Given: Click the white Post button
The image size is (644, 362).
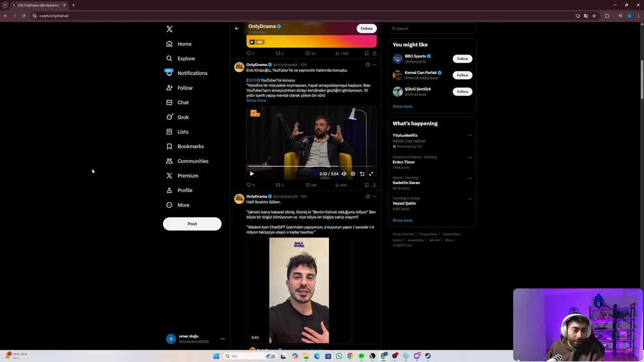Looking at the screenshot, I should click(192, 224).
